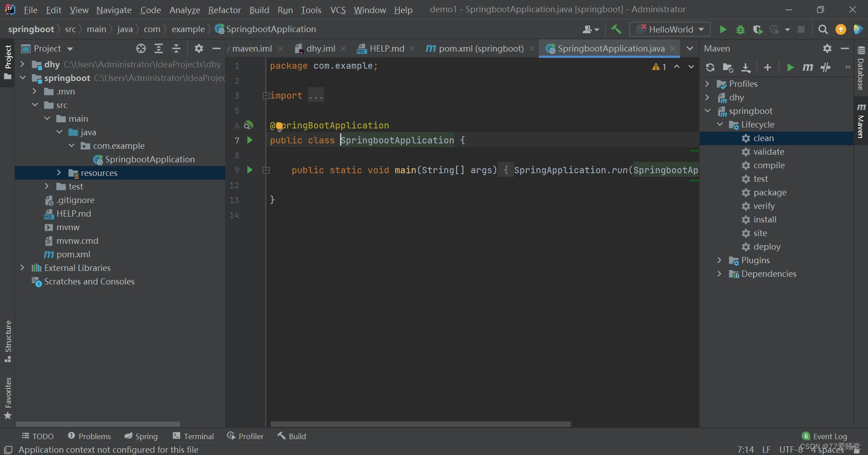The width and height of the screenshot is (868, 455).
Task: Reload All Maven Projects icon
Action: click(x=710, y=67)
